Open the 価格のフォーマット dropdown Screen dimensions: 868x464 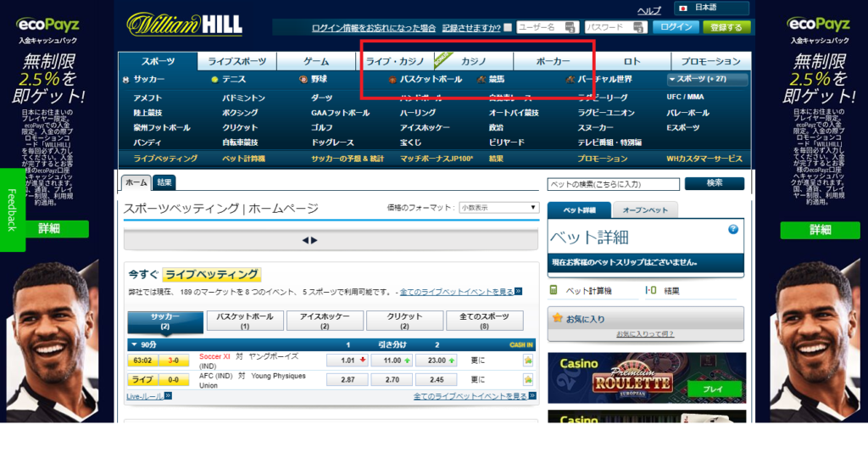498,208
